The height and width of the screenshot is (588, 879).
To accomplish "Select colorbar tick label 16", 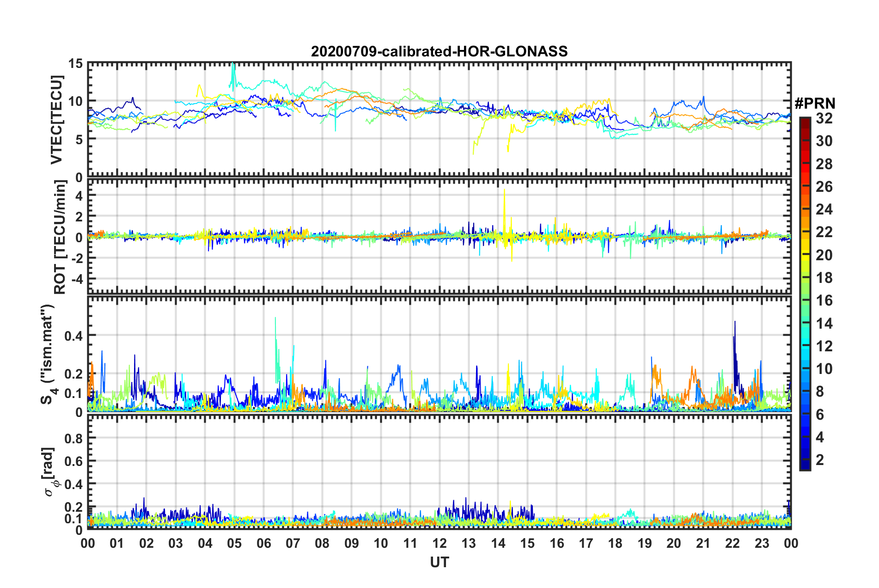I will [x=824, y=300].
